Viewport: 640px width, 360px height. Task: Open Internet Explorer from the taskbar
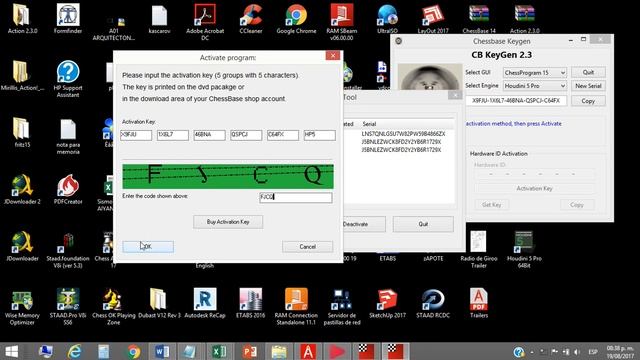(75, 351)
